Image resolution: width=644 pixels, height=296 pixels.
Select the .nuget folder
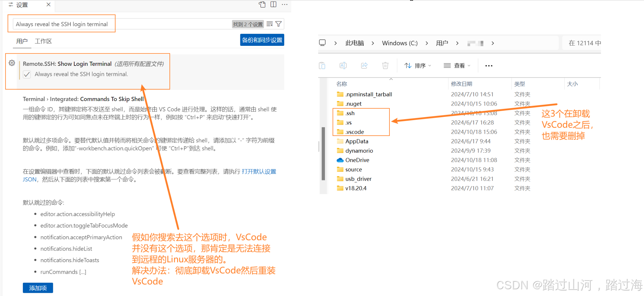[x=349, y=104]
